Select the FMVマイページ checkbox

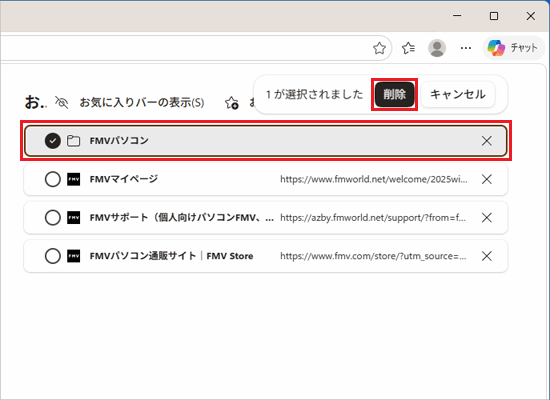(53, 179)
